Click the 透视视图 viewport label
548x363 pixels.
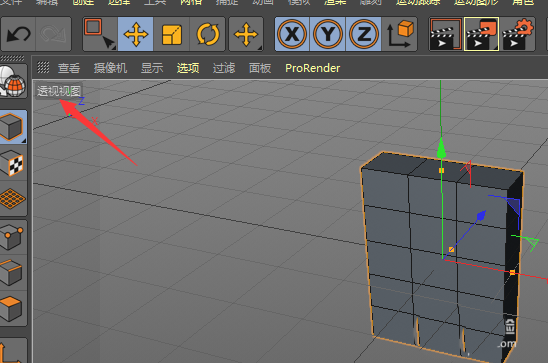59,91
